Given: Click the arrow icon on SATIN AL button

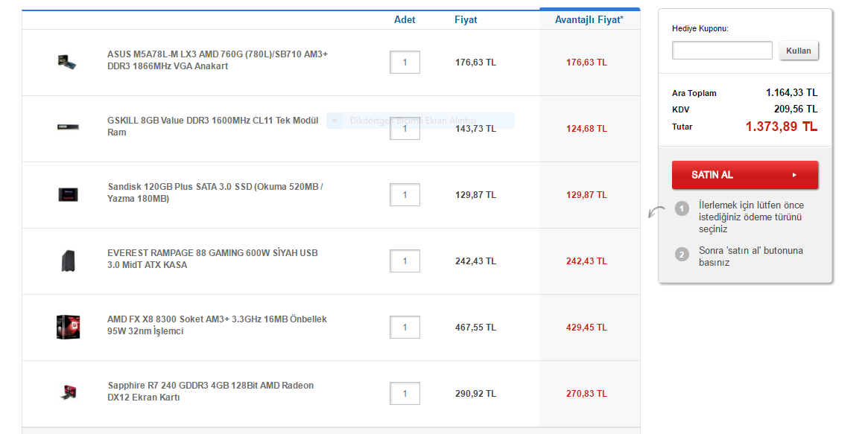Looking at the screenshot, I should click(794, 175).
